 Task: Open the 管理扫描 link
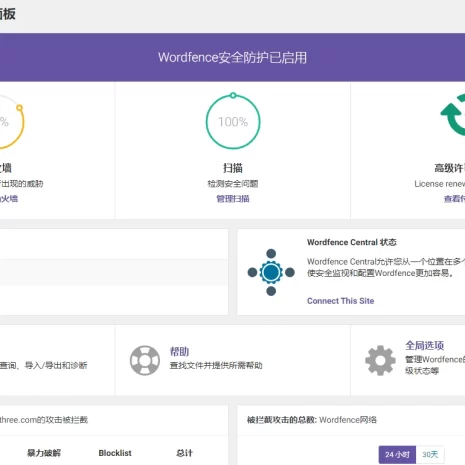point(233,199)
